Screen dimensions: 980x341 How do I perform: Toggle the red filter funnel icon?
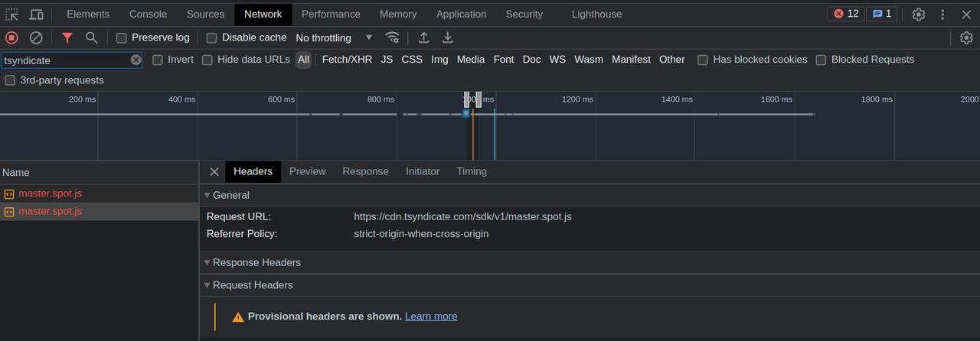tap(67, 37)
